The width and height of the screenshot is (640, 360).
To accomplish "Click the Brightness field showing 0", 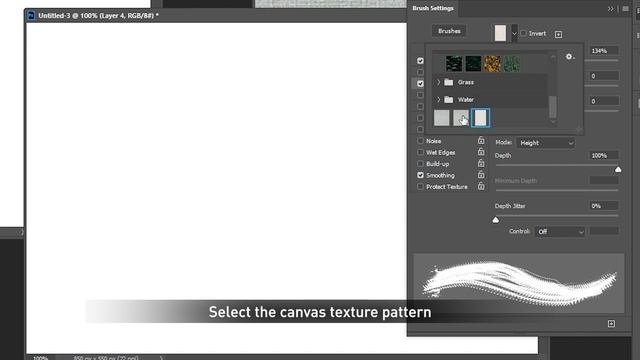I will click(x=603, y=76).
